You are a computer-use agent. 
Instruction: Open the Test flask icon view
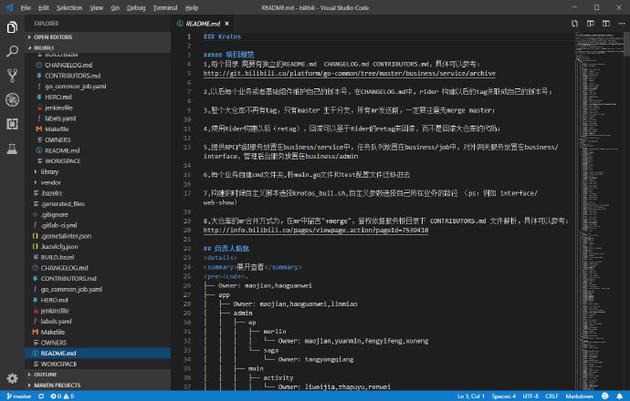click(12, 151)
